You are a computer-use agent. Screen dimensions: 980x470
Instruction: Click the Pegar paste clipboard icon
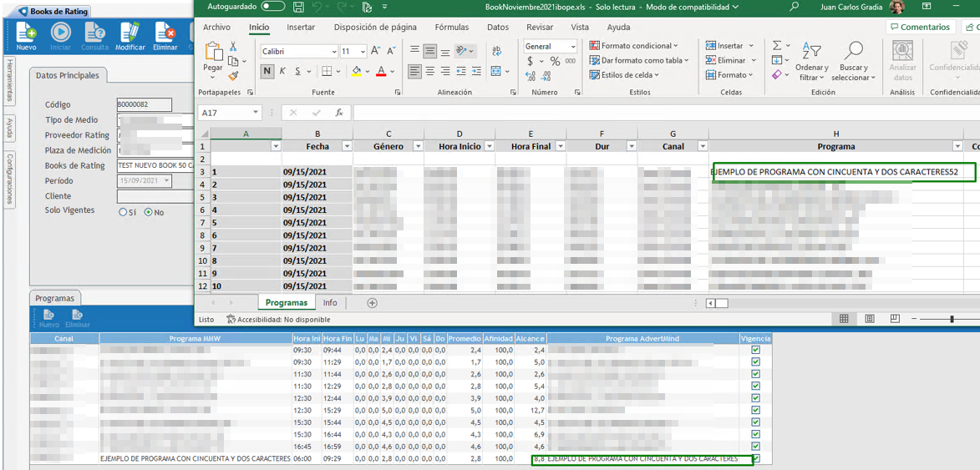pyautogui.click(x=214, y=53)
